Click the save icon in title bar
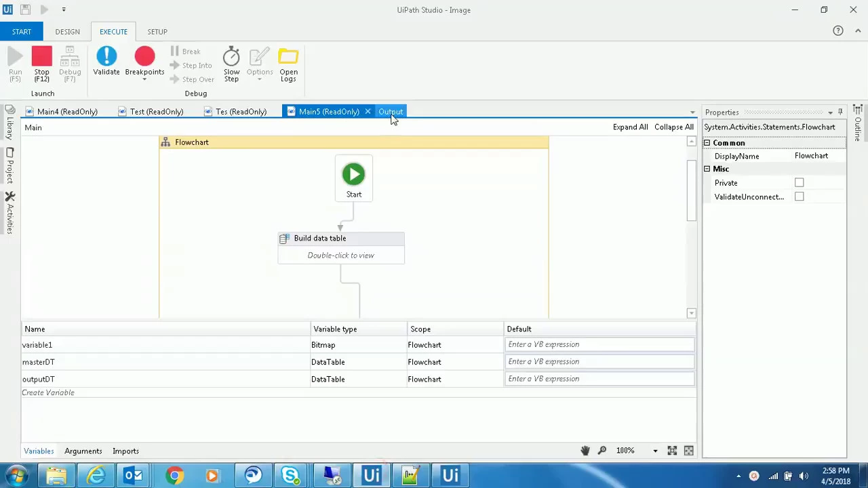 point(25,9)
